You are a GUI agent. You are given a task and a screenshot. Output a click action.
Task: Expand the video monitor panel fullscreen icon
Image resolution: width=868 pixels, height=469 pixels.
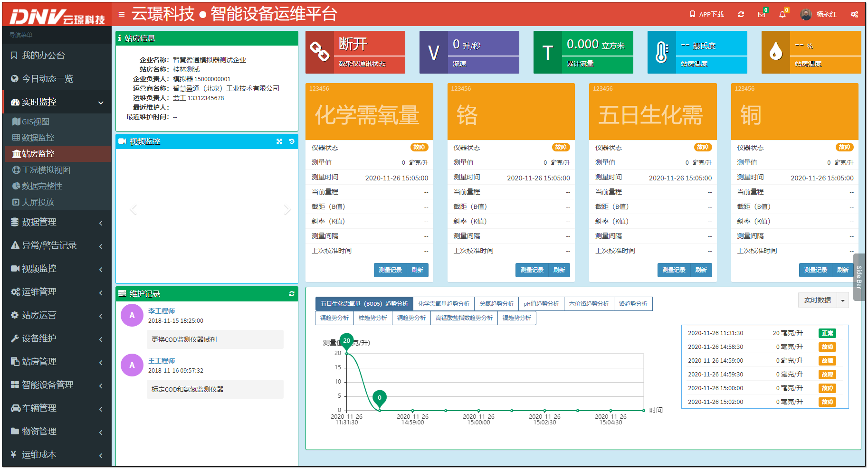click(279, 141)
